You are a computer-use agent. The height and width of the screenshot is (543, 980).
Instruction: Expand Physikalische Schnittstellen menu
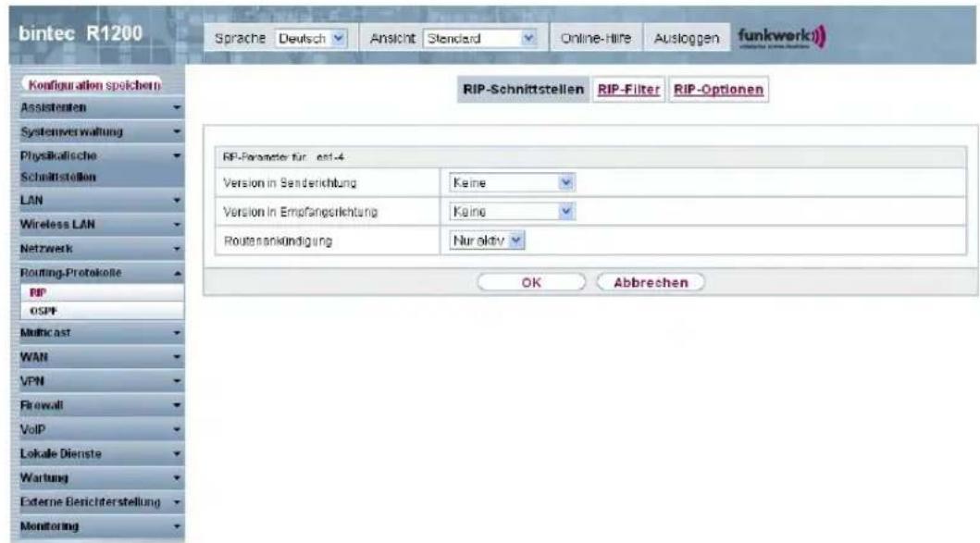(x=99, y=167)
